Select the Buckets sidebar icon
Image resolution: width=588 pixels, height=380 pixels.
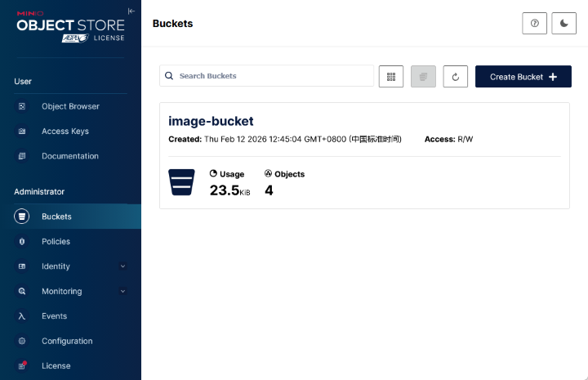[22, 217]
